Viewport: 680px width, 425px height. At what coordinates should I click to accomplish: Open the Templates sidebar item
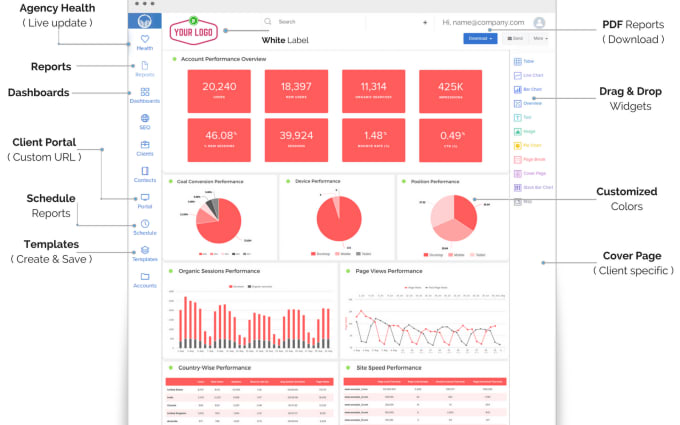(145, 254)
